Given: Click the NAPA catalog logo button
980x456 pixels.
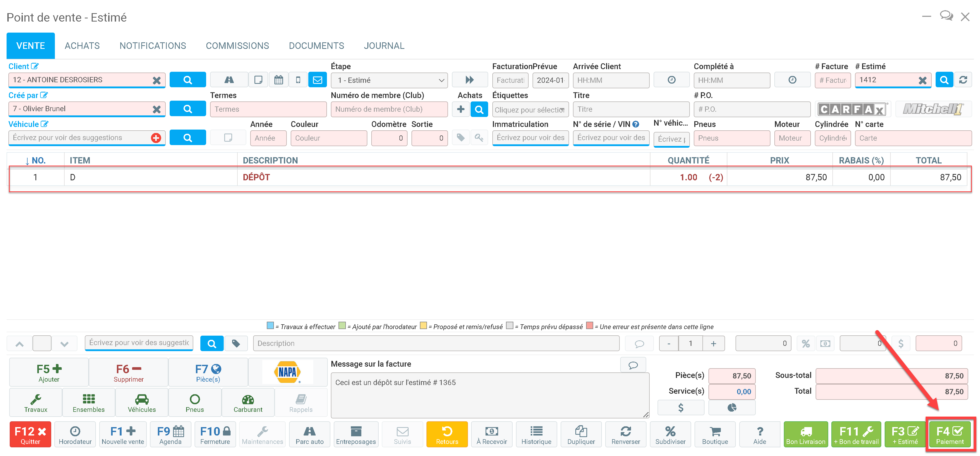Looking at the screenshot, I should (x=287, y=372).
